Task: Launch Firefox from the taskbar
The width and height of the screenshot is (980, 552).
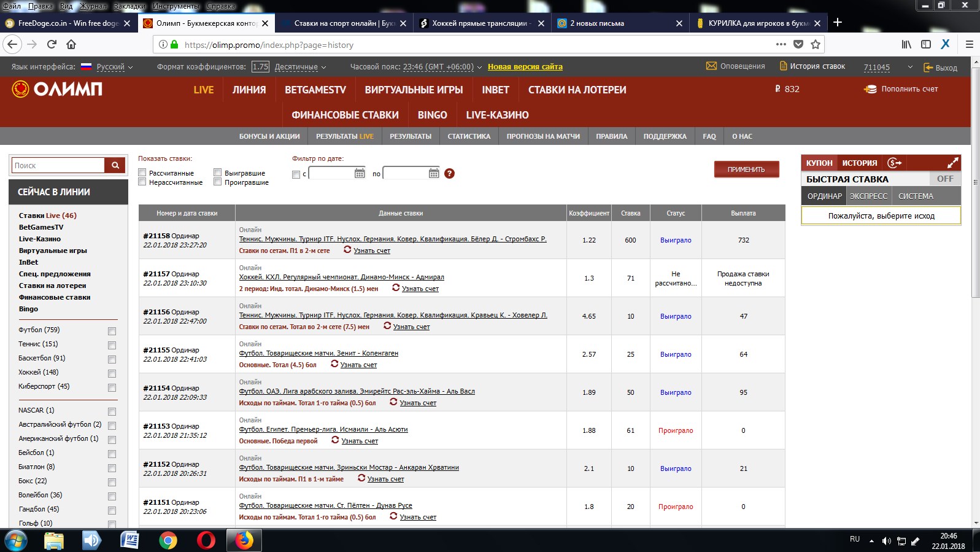Action: tap(244, 540)
